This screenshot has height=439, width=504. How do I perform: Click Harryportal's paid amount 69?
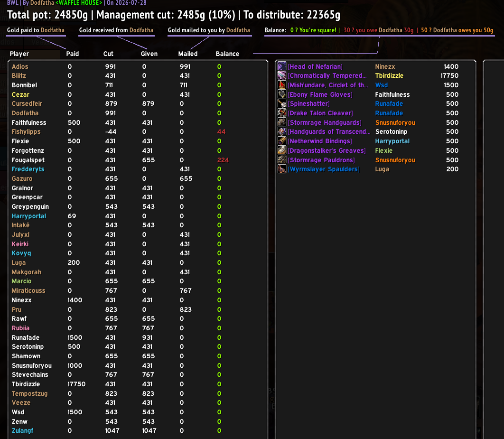(x=72, y=216)
